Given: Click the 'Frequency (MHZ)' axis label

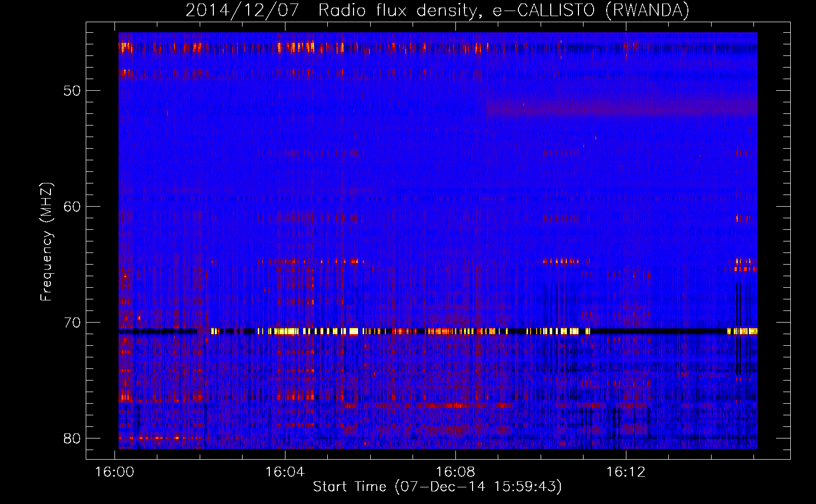Looking at the screenshot, I should pos(46,242).
